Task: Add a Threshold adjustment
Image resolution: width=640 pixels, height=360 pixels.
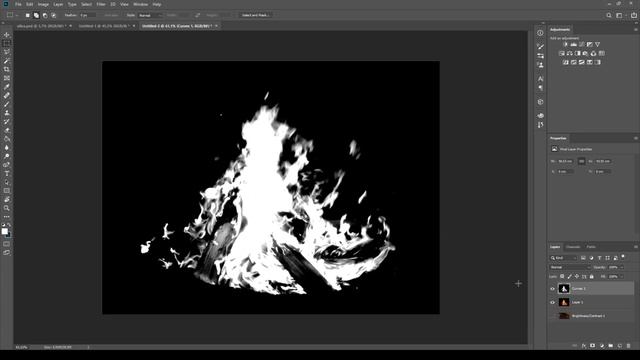Action: [x=582, y=62]
